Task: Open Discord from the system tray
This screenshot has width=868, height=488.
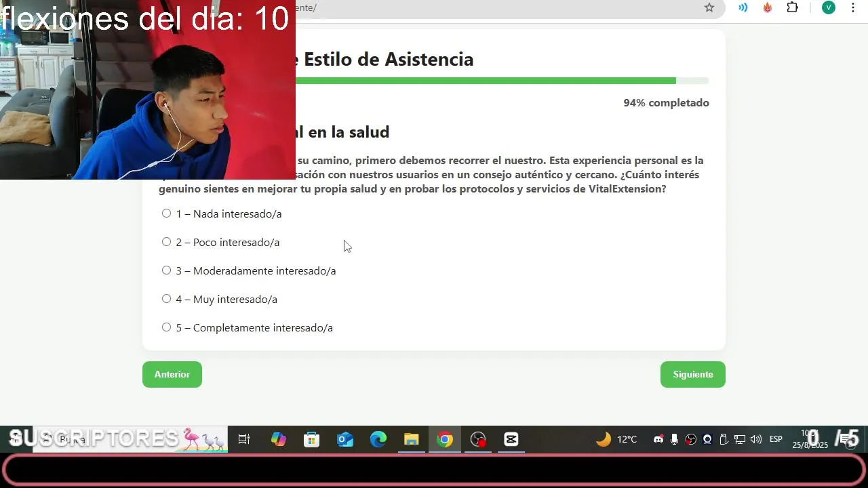Action: (658, 439)
